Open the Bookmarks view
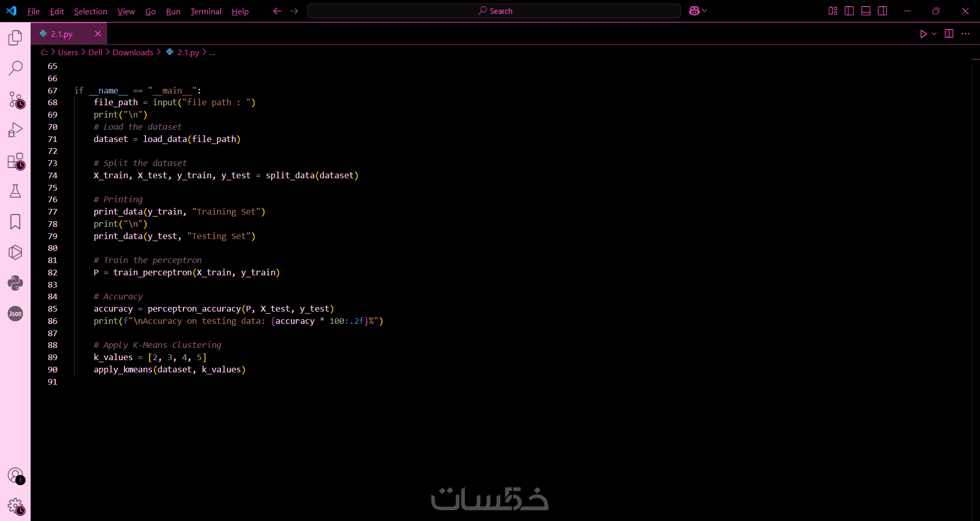980x521 pixels. pyautogui.click(x=15, y=222)
